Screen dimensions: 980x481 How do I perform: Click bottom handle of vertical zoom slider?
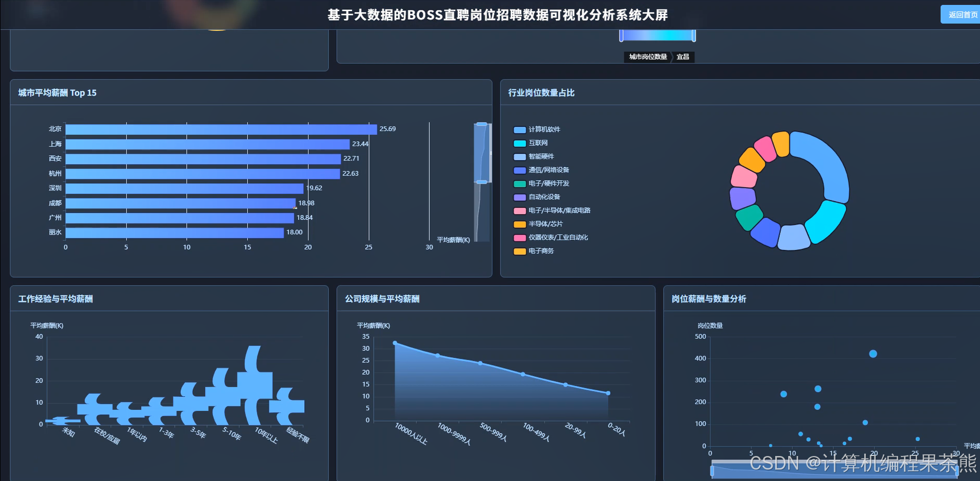pyautogui.click(x=482, y=182)
